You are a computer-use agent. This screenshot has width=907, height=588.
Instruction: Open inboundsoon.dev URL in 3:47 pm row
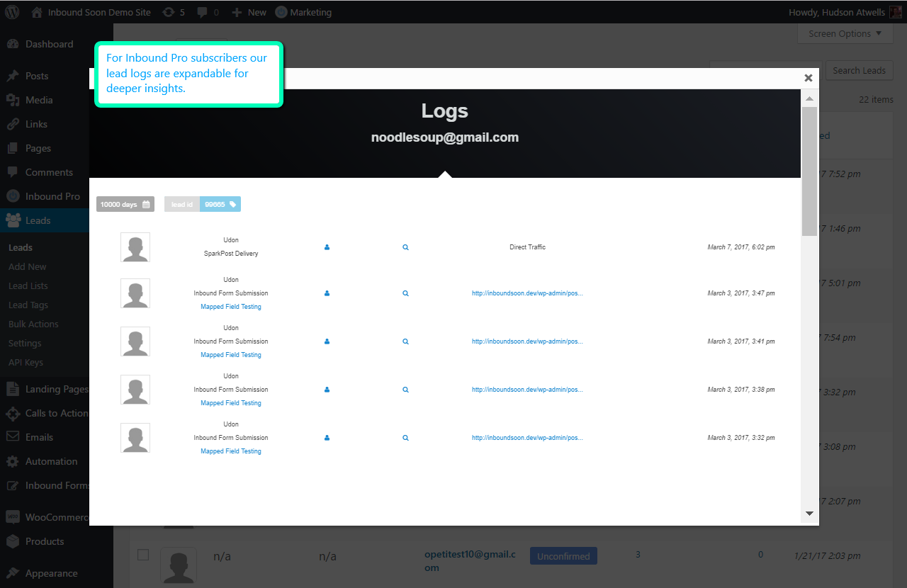pyautogui.click(x=528, y=293)
